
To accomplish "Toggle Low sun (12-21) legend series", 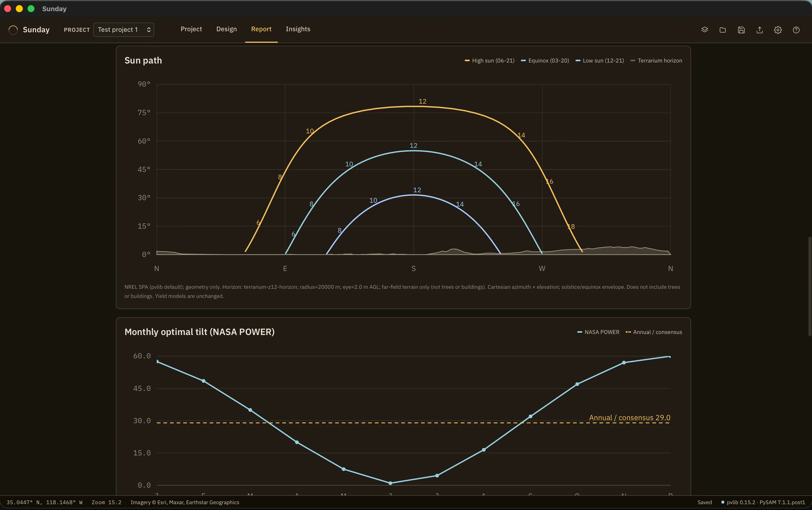I will point(600,61).
